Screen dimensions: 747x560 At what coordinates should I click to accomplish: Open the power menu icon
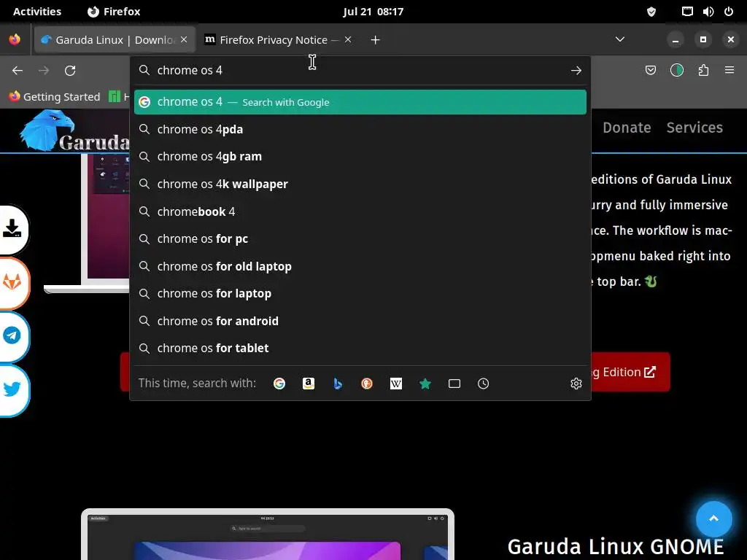point(729,12)
